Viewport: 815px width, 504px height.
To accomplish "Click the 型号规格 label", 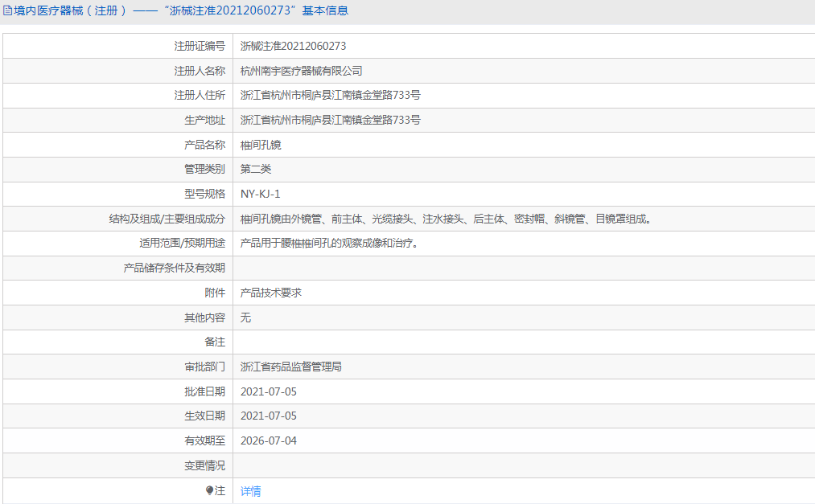I will coord(205,195).
